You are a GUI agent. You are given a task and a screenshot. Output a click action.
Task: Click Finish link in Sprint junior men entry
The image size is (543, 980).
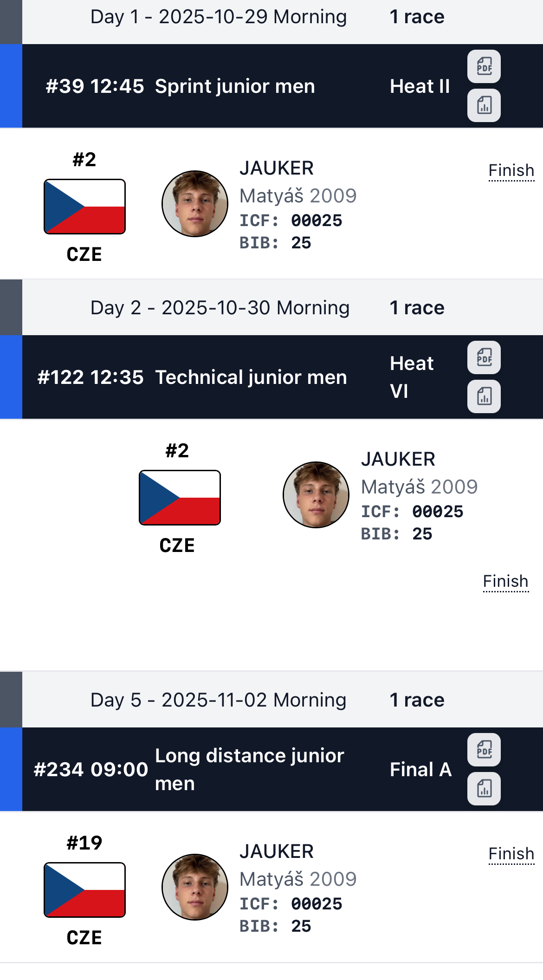click(511, 171)
